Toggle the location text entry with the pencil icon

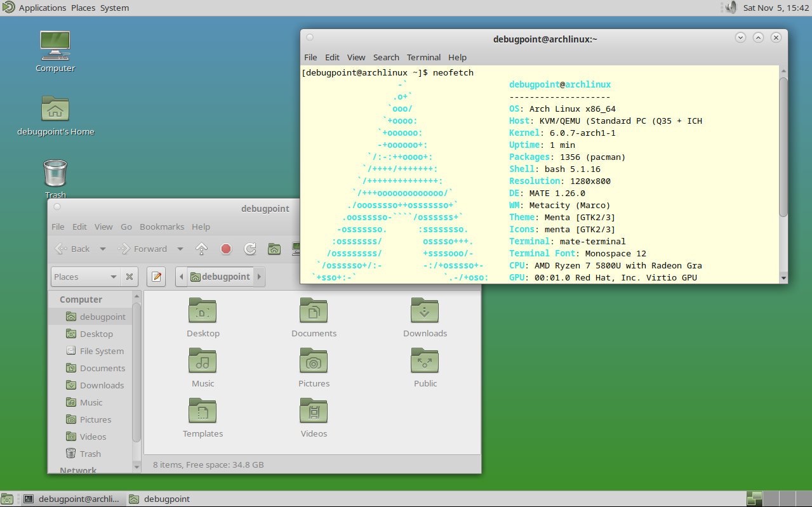(156, 277)
